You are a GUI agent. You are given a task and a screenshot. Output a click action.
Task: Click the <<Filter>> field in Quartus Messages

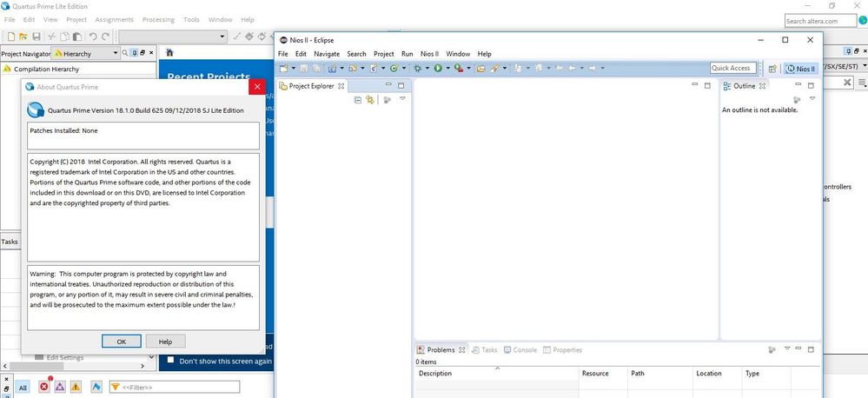(175, 387)
